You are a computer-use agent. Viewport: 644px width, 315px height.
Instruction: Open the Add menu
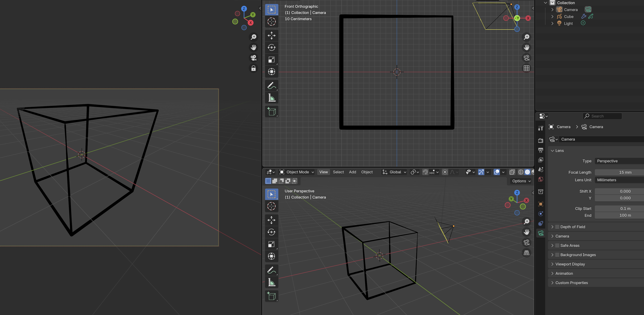point(352,172)
